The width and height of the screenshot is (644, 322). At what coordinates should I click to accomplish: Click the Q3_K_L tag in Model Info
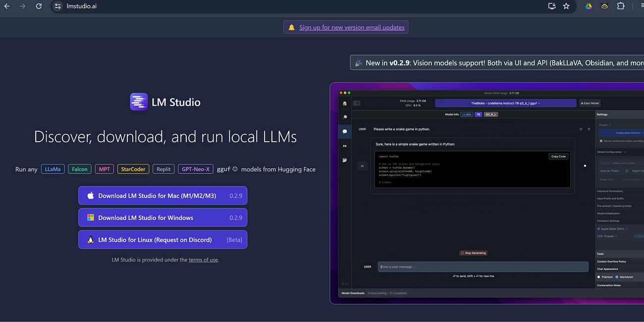[x=491, y=114]
